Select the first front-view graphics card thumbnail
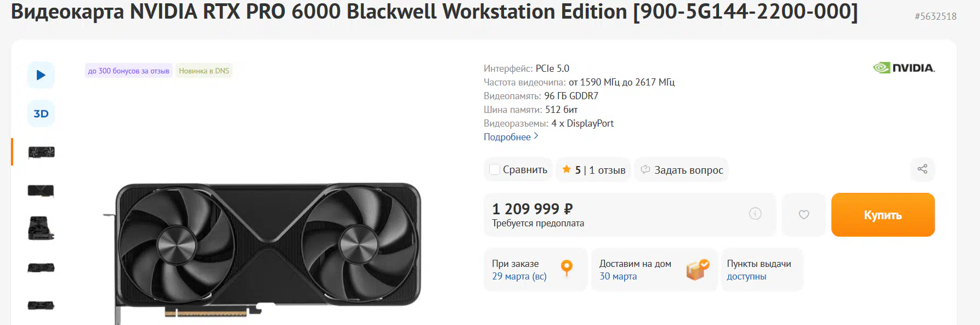The image size is (980, 325). [x=41, y=152]
